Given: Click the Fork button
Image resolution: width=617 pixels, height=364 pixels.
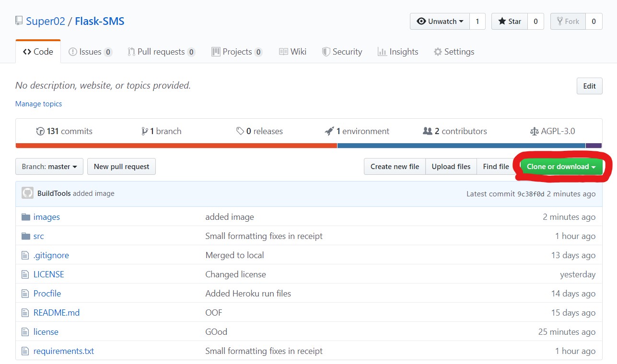Looking at the screenshot, I should coord(568,21).
